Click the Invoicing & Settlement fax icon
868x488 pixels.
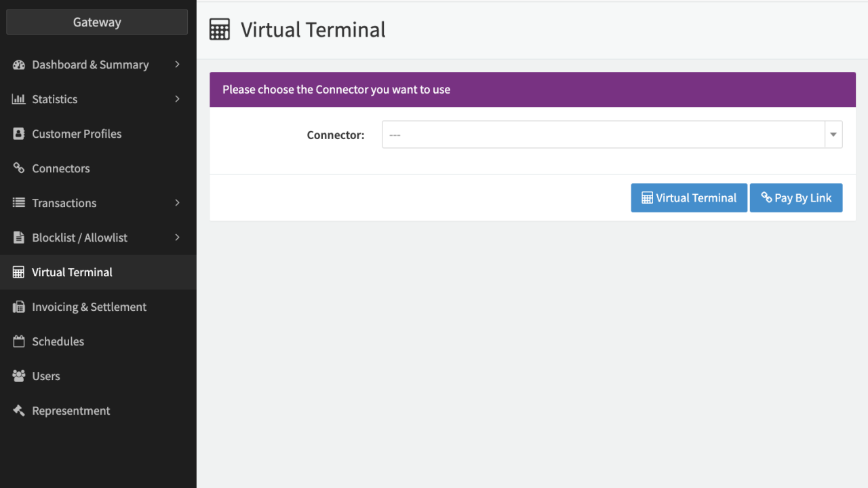(x=19, y=307)
